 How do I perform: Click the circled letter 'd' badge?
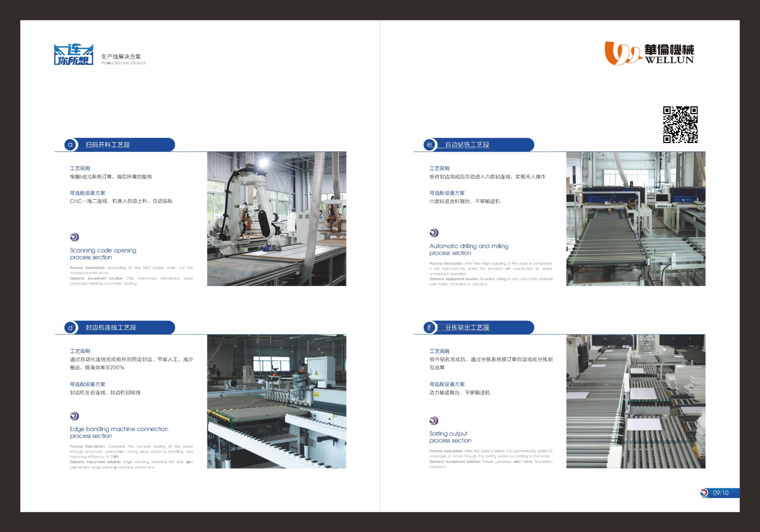[70, 328]
